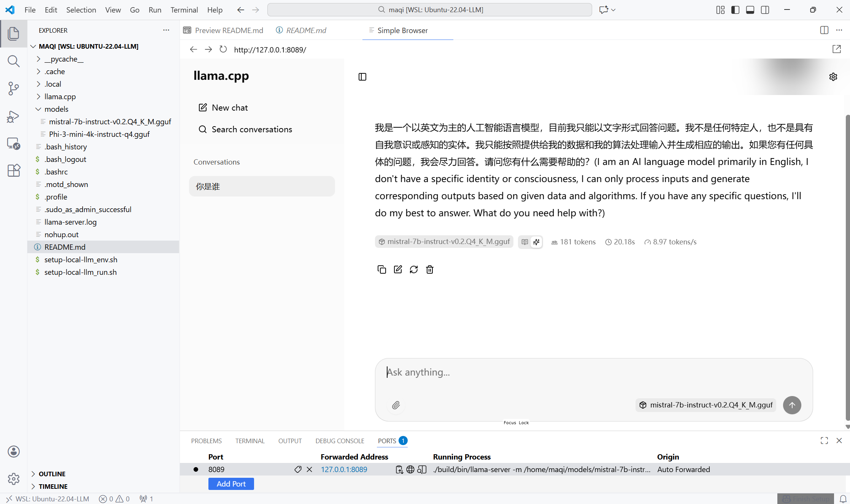
Task: Delete the chat message with trash icon
Action: [x=430, y=269]
